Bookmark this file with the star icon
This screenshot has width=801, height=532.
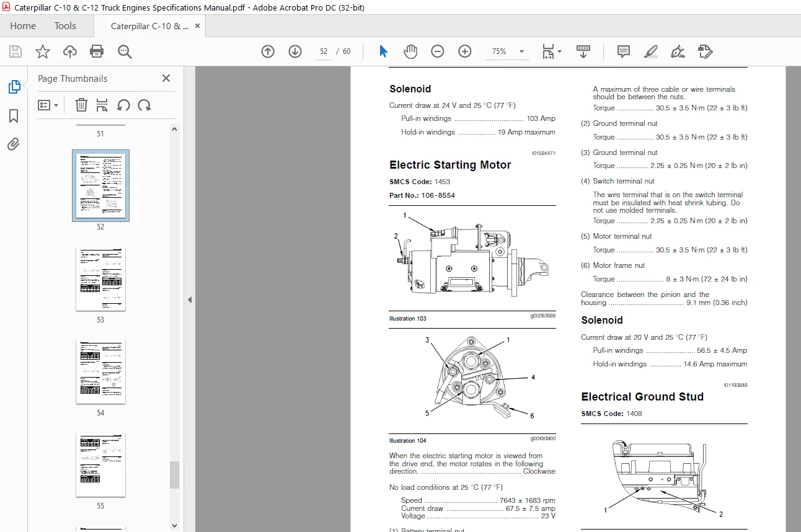(x=42, y=51)
